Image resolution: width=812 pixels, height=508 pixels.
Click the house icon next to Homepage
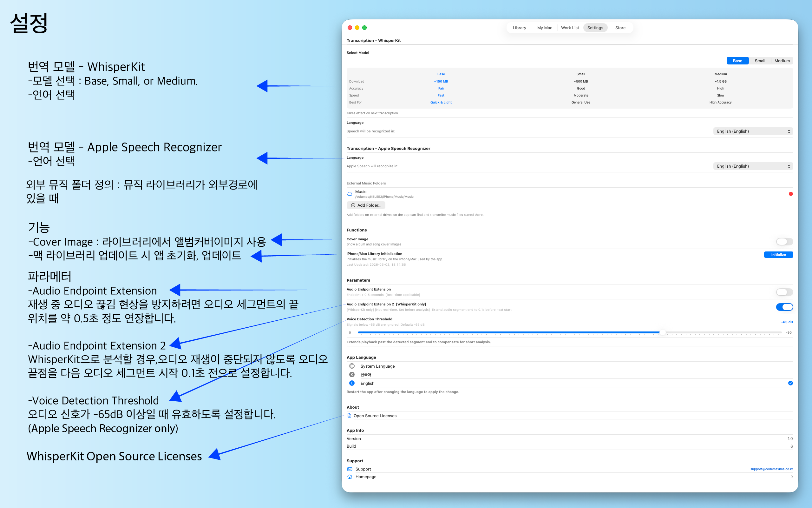[x=350, y=477]
